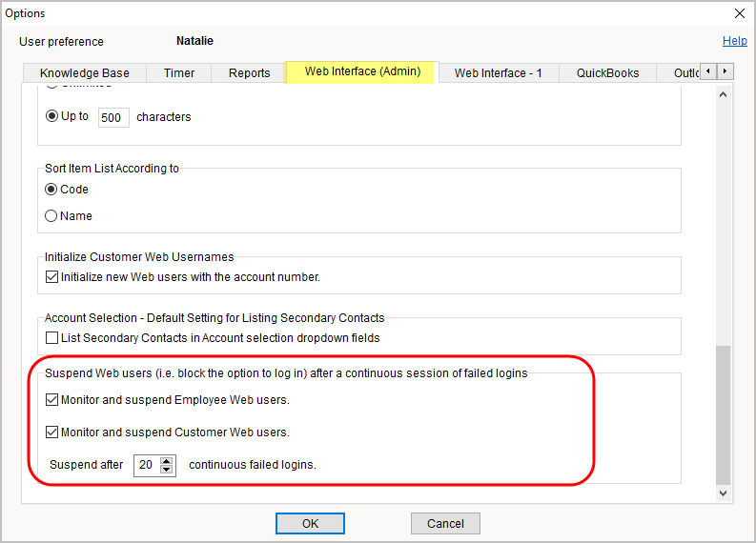Click the vertical scrollbar thumb
This screenshot has height=543, width=756.
tap(722, 414)
